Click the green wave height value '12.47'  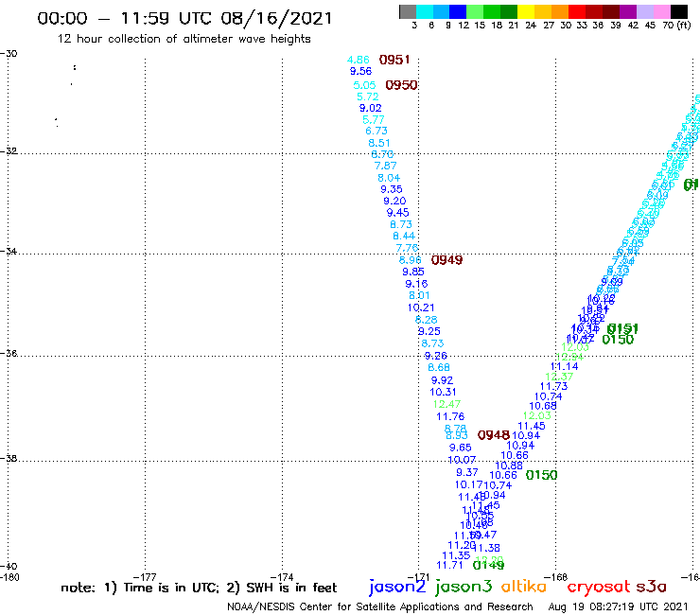[x=446, y=404]
